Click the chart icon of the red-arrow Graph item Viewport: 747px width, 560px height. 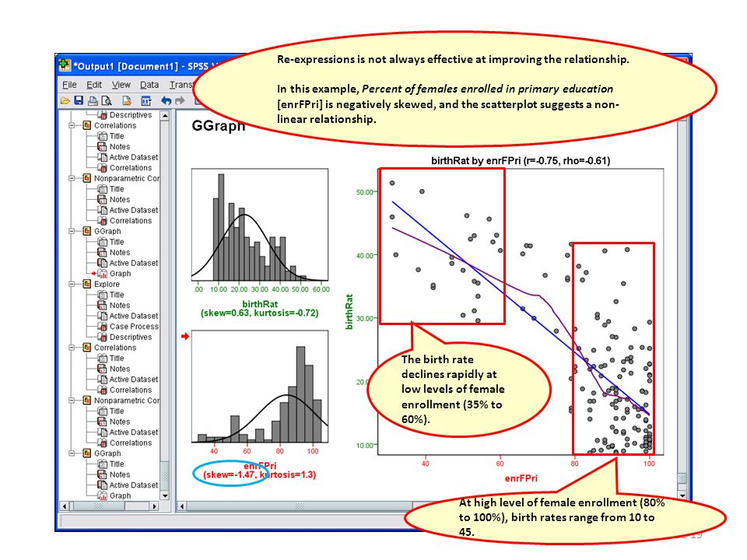tap(102, 274)
